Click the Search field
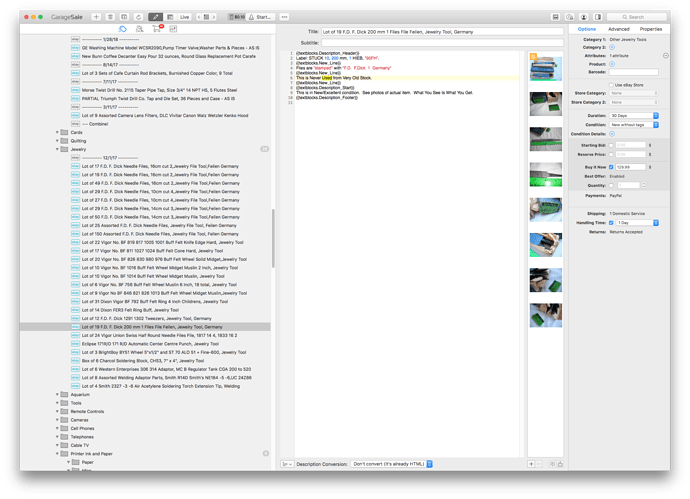690x499 pixels. click(636, 17)
